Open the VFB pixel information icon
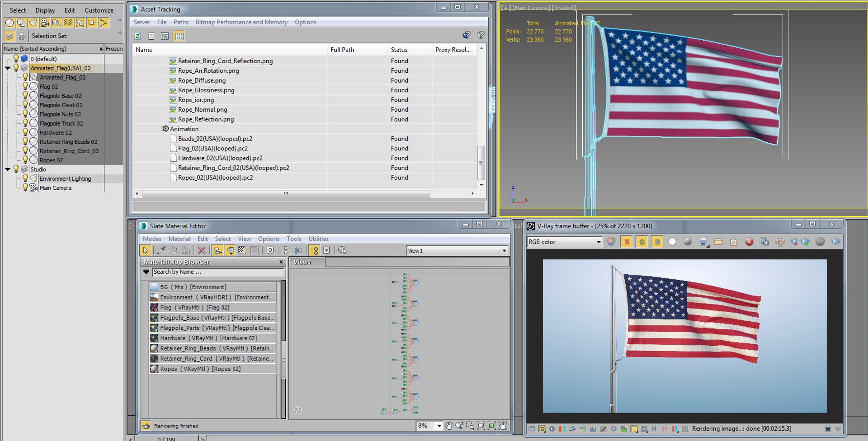 pos(552,429)
